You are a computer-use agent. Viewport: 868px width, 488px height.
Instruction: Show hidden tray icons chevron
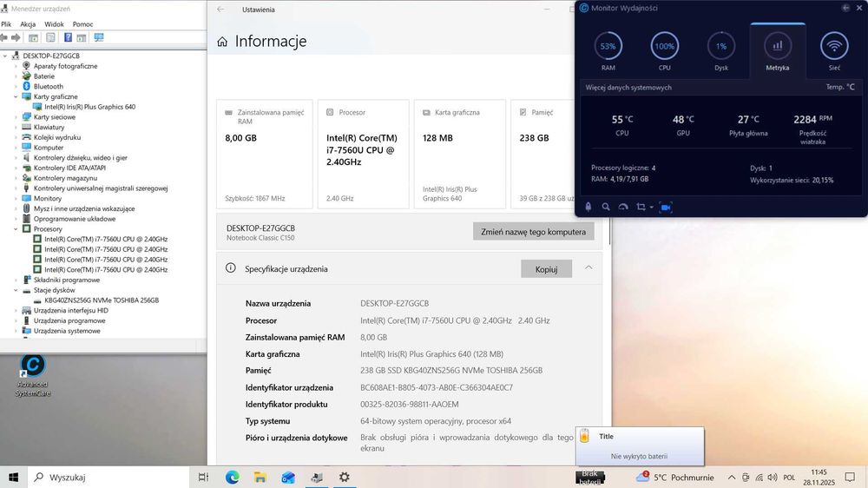(x=731, y=477)
